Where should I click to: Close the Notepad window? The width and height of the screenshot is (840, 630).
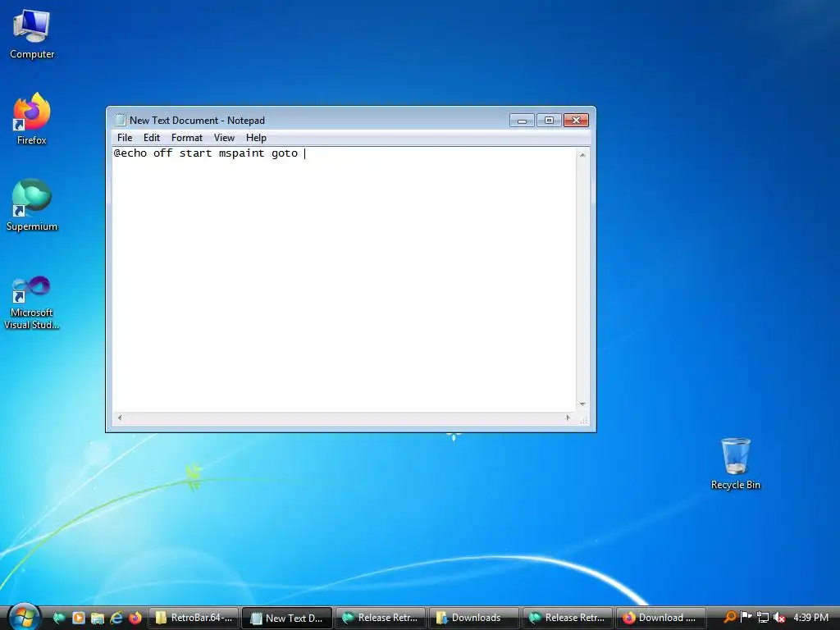coord(577,121)
